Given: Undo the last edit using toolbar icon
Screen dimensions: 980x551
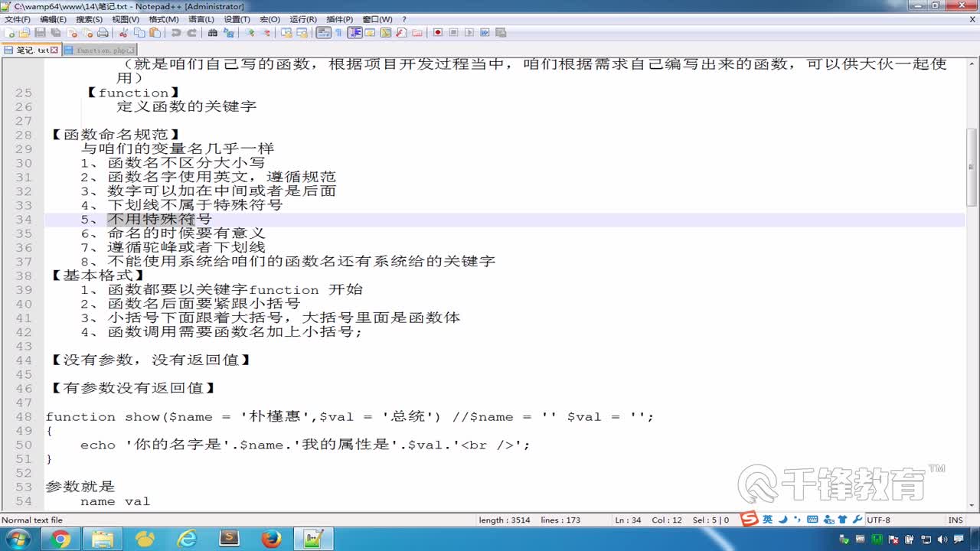Looking at the screenshot, I should click(175, 33).
